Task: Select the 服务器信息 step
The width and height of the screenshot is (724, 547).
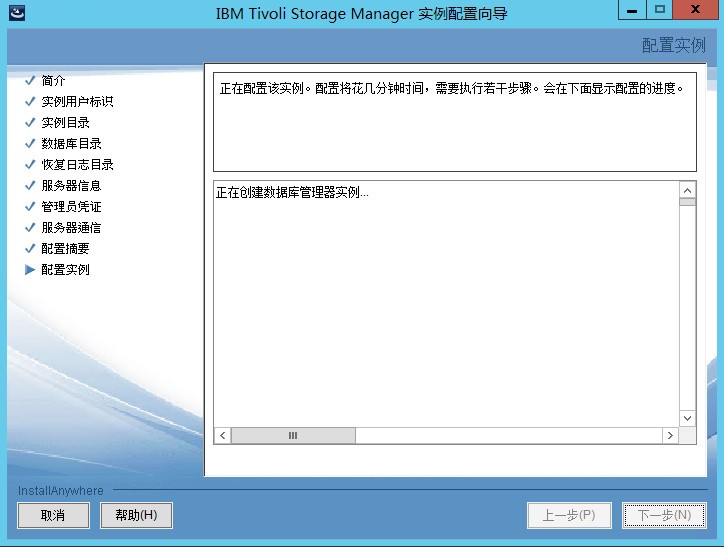Action: tap(71, 186)
